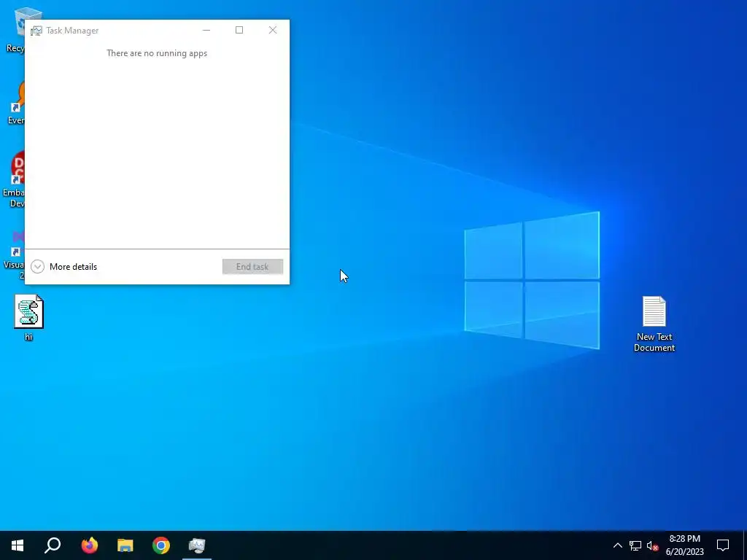Select the Embarcadero Dev desktop shortcut

(x=15, y=180)
